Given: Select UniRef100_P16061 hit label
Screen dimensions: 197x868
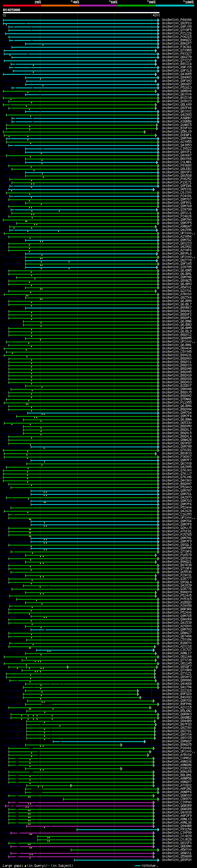Looking at the screenshot, I should pyautogui.click(x=176, y=748).
